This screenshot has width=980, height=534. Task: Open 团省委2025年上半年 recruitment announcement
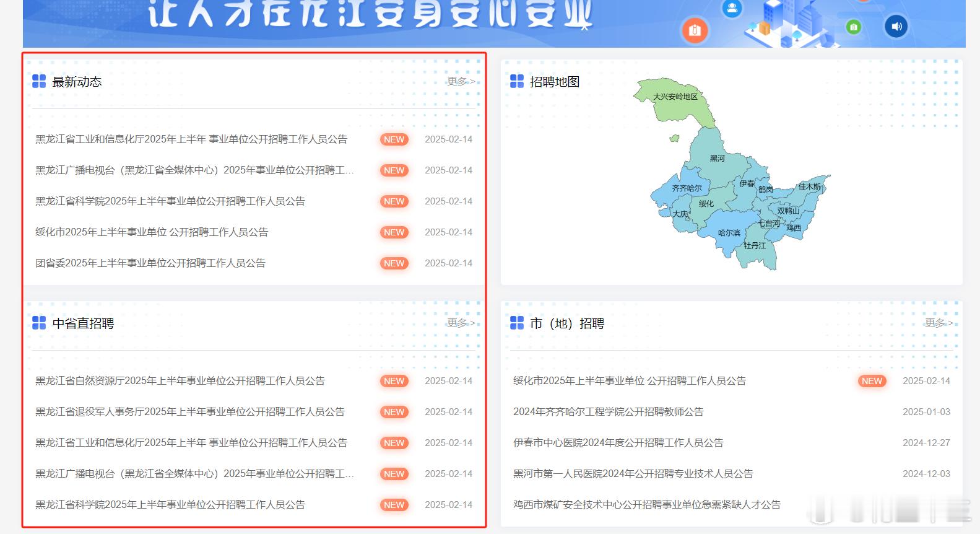150,263
